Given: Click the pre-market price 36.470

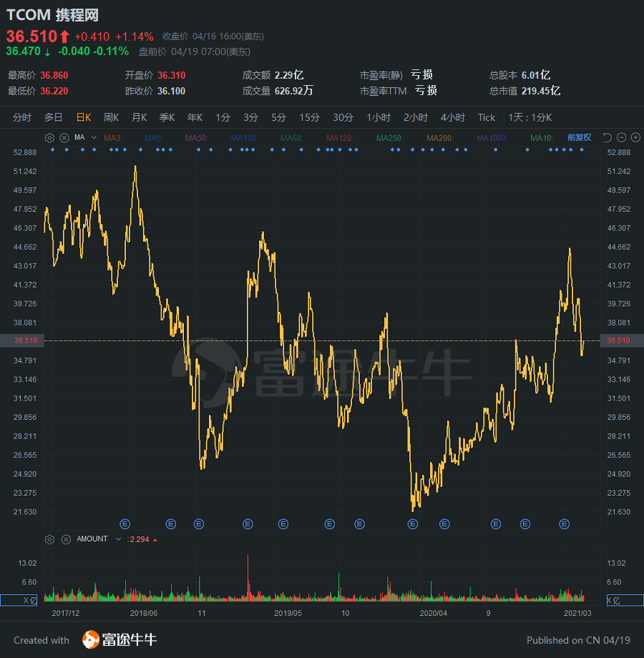Looking at the screenshot, I should tap(24, 51).
